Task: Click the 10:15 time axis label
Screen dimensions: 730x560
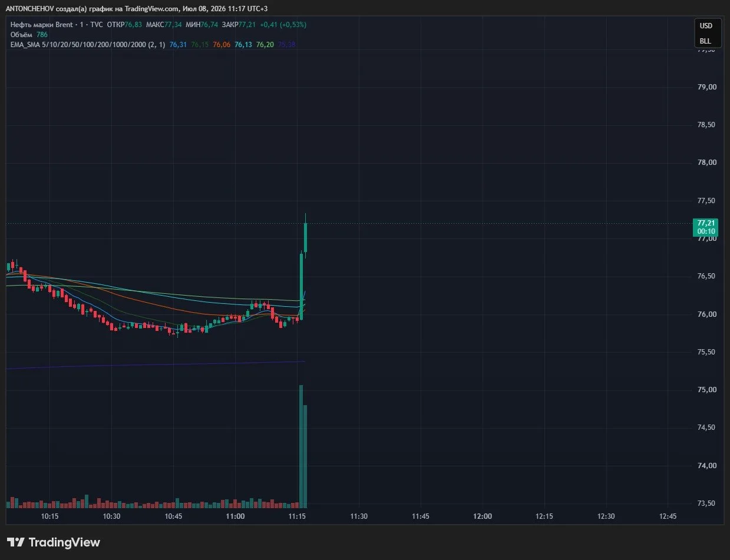Action: [50, 516]
